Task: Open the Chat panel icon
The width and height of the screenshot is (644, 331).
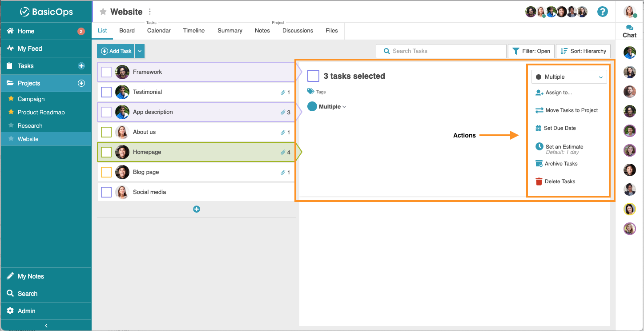Action: [x=629, y=28]
